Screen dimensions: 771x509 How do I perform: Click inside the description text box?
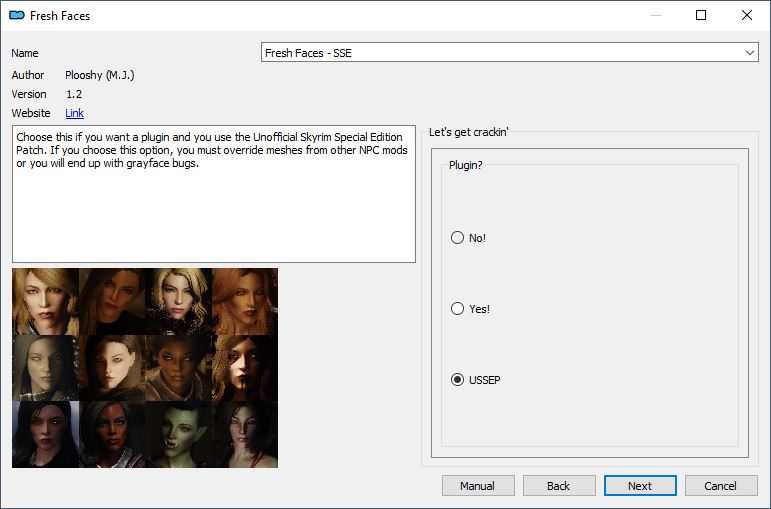tap(214, 194)
